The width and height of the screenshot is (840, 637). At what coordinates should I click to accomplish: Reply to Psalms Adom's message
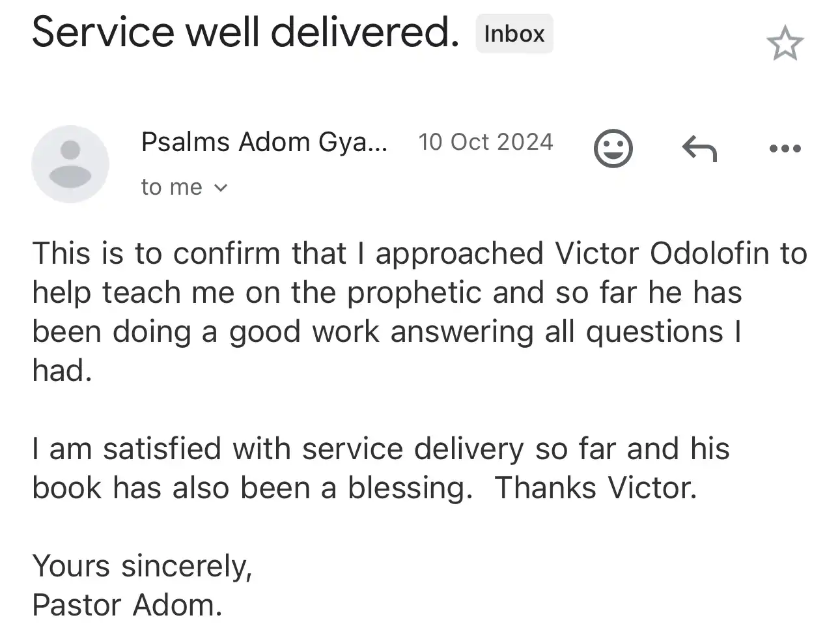(x=699, y=149)
